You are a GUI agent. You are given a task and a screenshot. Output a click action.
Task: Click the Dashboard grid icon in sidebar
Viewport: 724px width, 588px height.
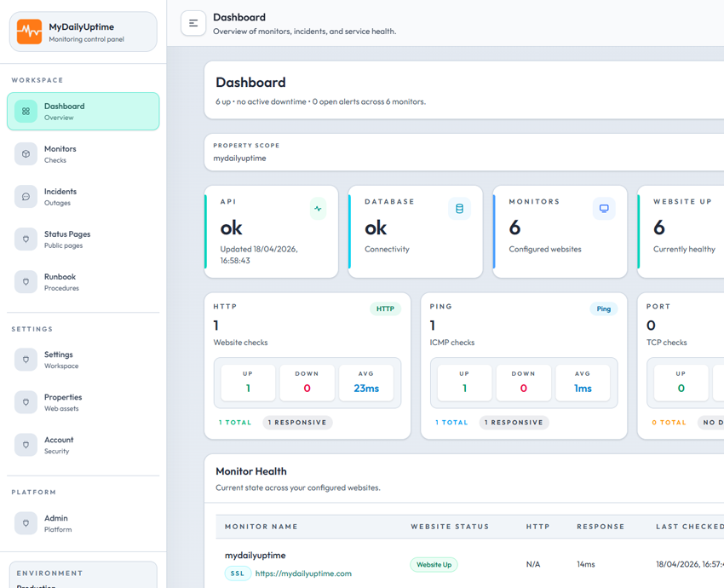(26, 112)
